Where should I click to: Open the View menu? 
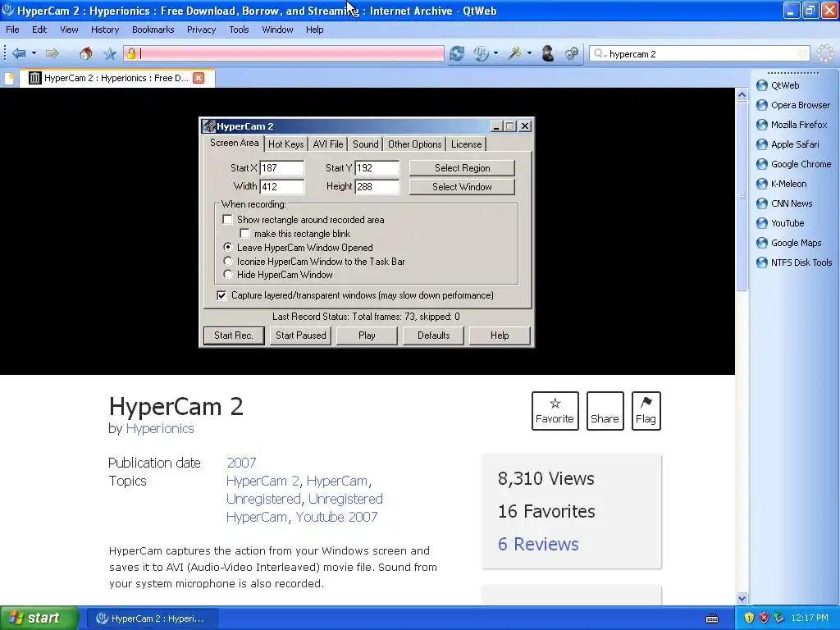69,30
